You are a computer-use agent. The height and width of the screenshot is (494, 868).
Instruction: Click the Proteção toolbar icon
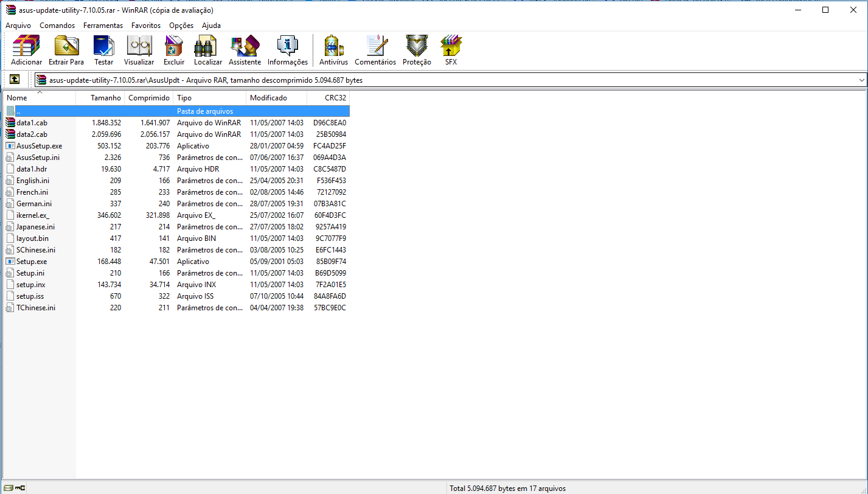[417, 50]
